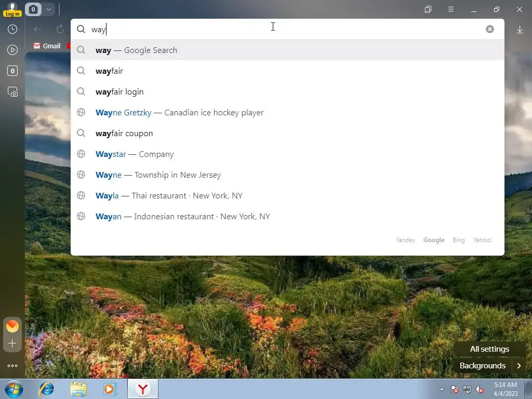The height and width of the screenshot is (399, 532).
Task: Clear the address bar text
Action: [x=489, y=29]
